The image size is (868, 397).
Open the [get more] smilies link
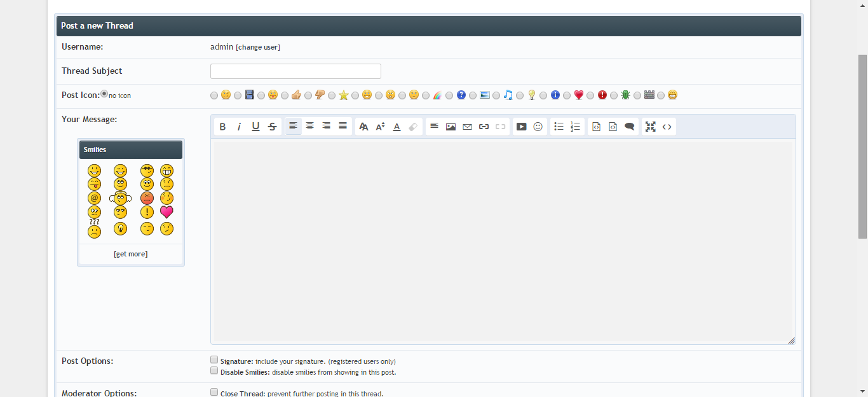131,254
